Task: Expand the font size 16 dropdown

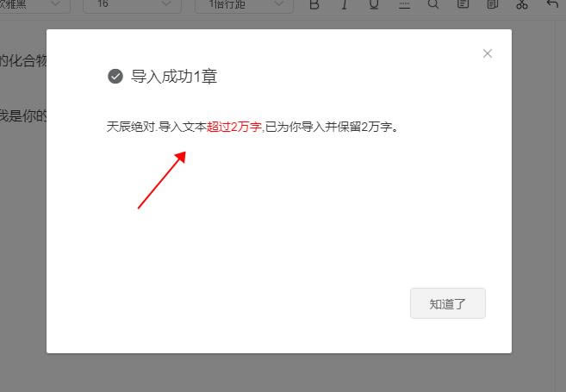Action: [x=132, y=5]
